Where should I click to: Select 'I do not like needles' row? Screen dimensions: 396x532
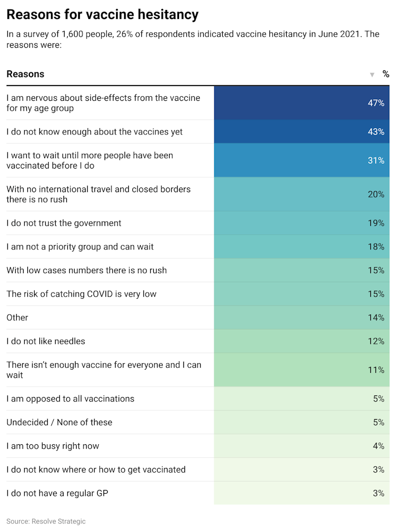(46, 341)
